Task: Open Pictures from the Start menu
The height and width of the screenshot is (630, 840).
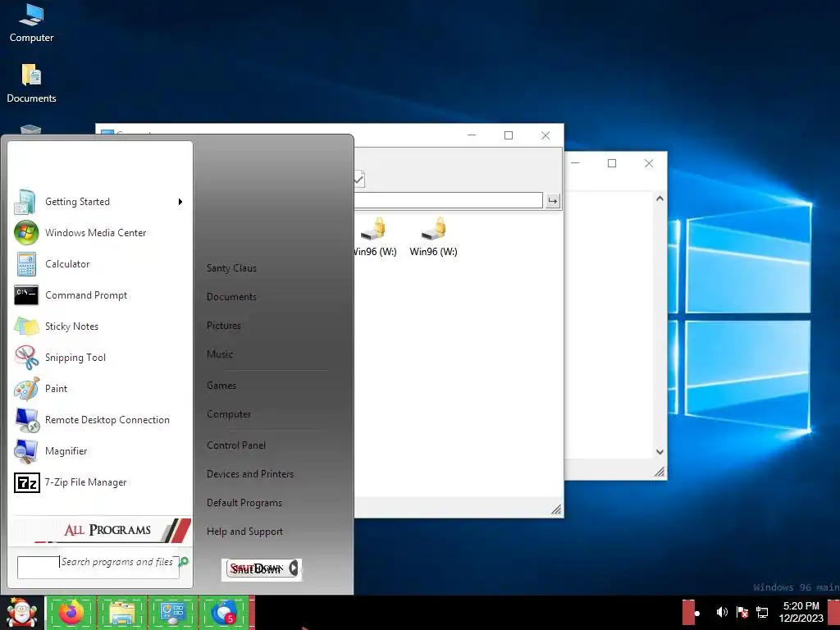Action: (224, 326)
